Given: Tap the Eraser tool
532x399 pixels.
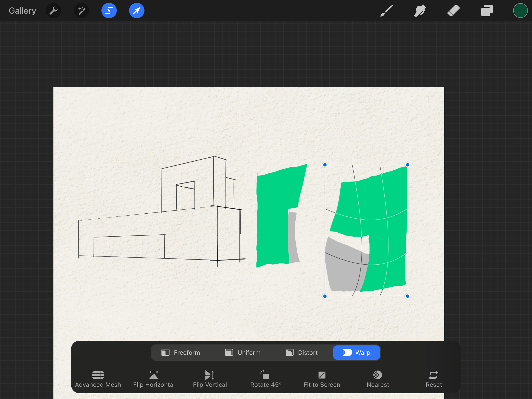Looking at the screenshot, I should pyautogui.click(x=452, y=10).
